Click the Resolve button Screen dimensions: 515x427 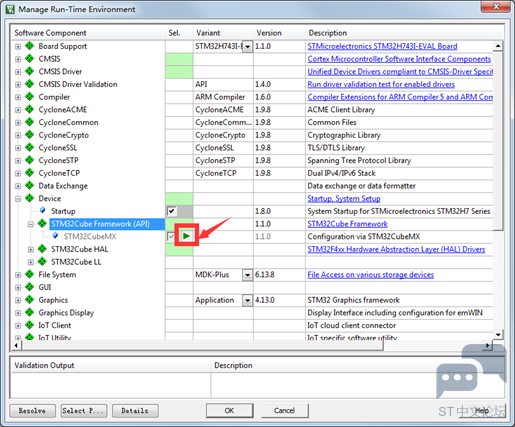32,411
